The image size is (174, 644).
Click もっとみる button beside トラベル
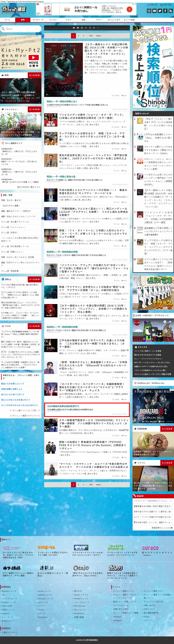pos(167,463)
